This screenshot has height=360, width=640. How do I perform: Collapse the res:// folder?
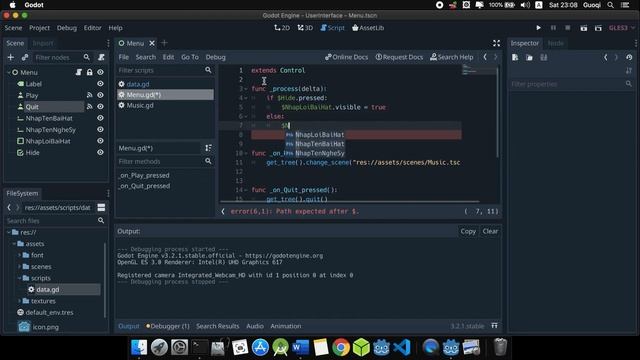click(x=9, y=232)
